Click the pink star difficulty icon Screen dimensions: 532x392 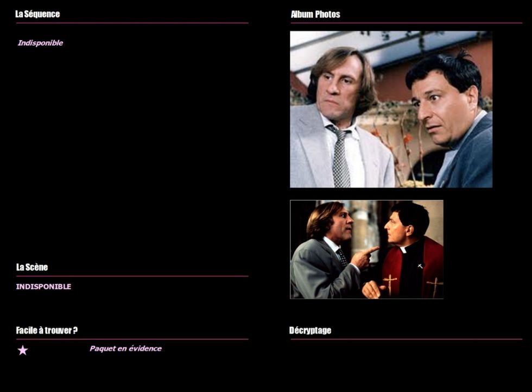tap(23, 350)
